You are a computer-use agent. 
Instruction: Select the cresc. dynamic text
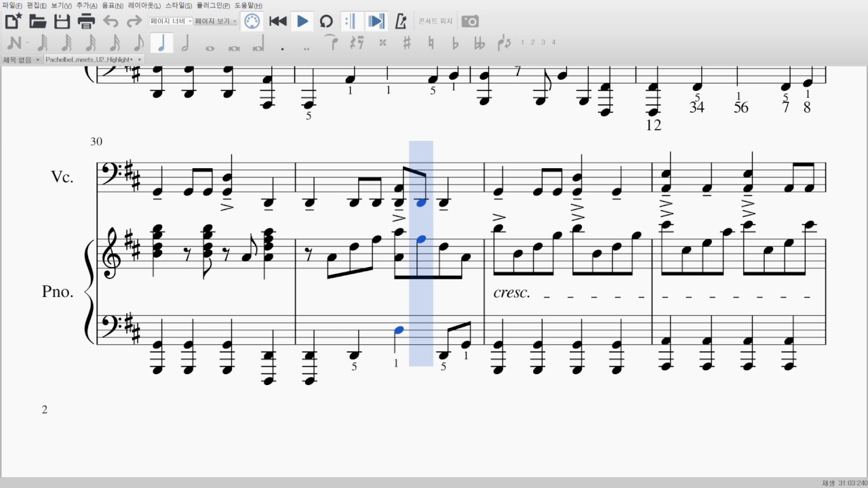pyautogui.click(x=512, y=293)
